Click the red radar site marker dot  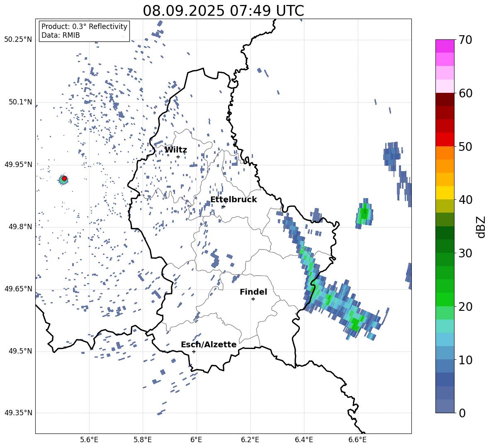pyautogui.click(x=64, y=179)
